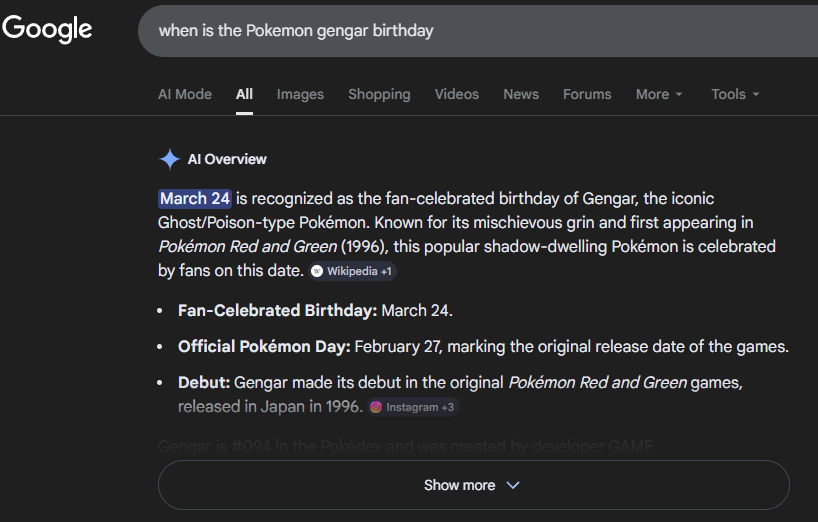View the News tab
This screenshot has width=818, height=522.
pos(521,94)
